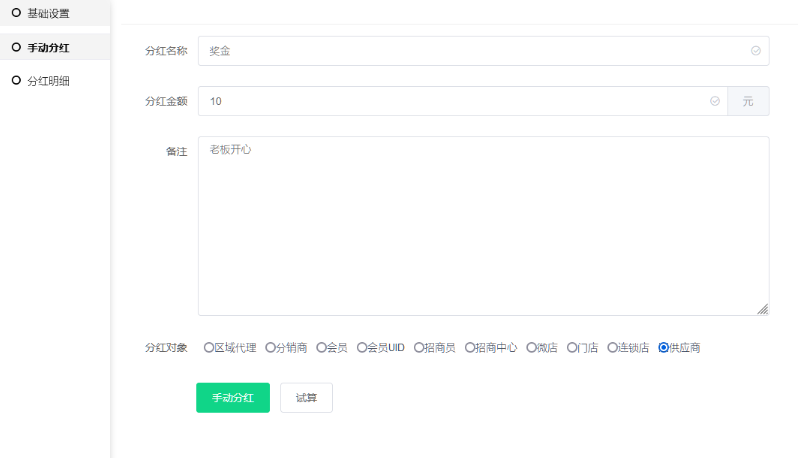Viewport: 798px width, 458px height.
Task: Click the checkmark icon in 分红名称 field
Action: (756, 50)
